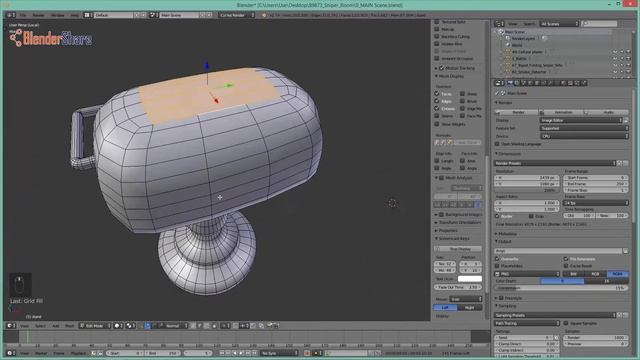
Task: Open the viewport Select menu
Action: click(40, 326)
